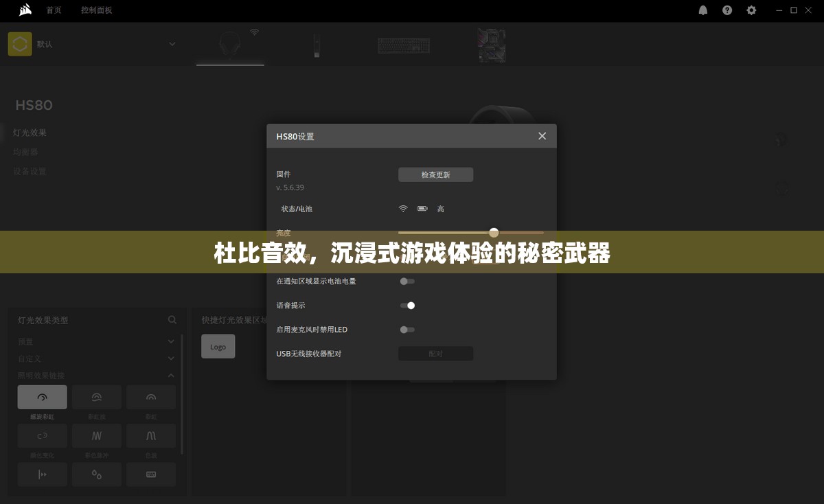Viewport: 824px width, 504px height.
Task: Open the help question-mark icon
Action: 727,10
